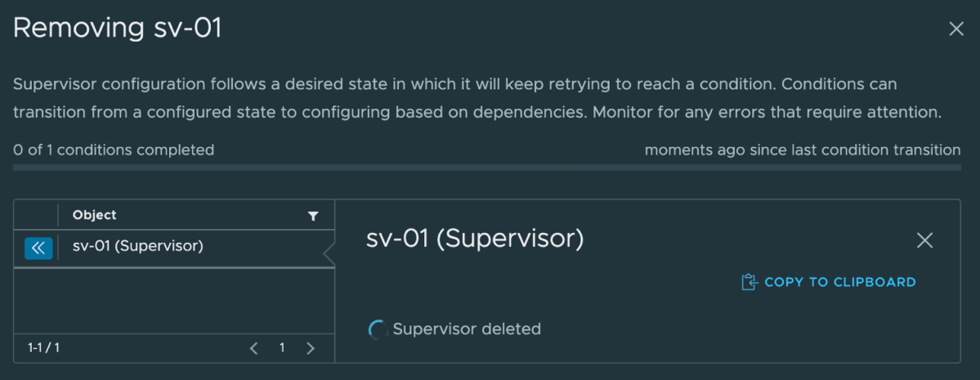Click the Object column header
Image resolution: width=980 pixels, height=380 pixels.
pos(95,215)
